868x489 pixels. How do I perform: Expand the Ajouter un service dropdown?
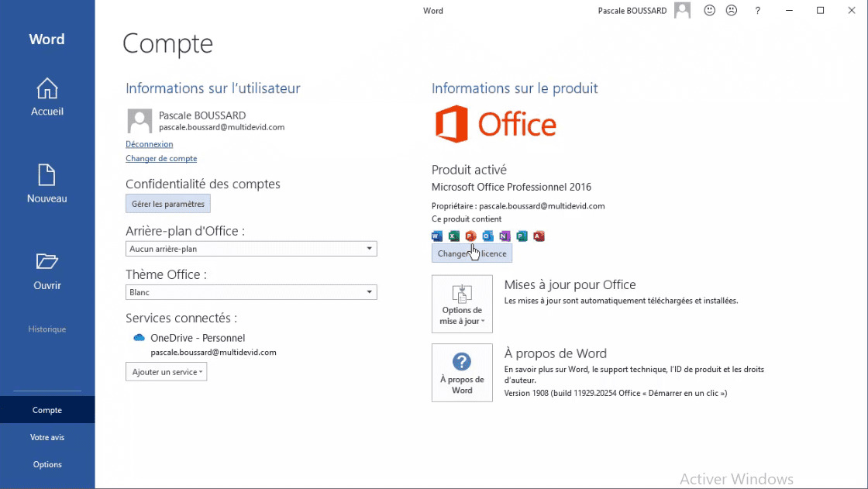click(x=166, y=371)
